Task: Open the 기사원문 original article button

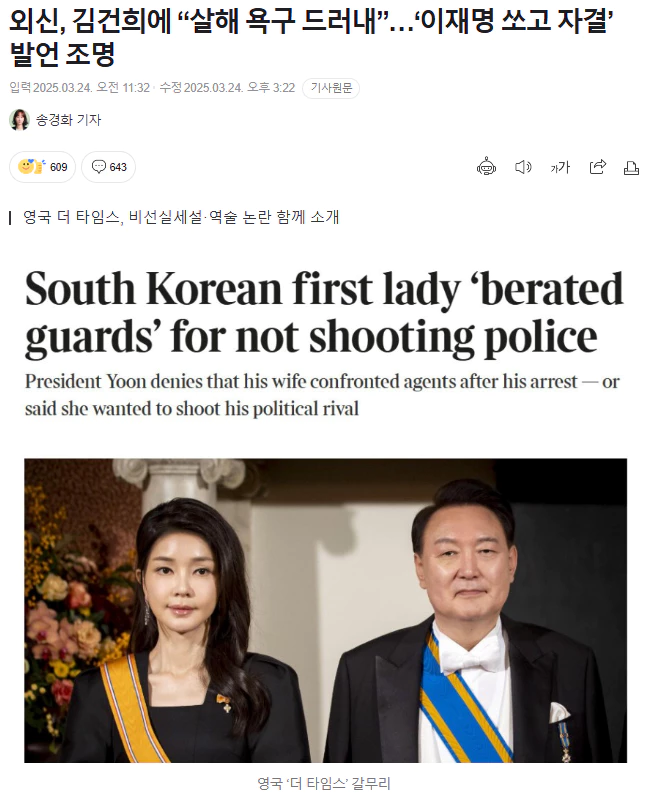Action: [x=331, y=88]
